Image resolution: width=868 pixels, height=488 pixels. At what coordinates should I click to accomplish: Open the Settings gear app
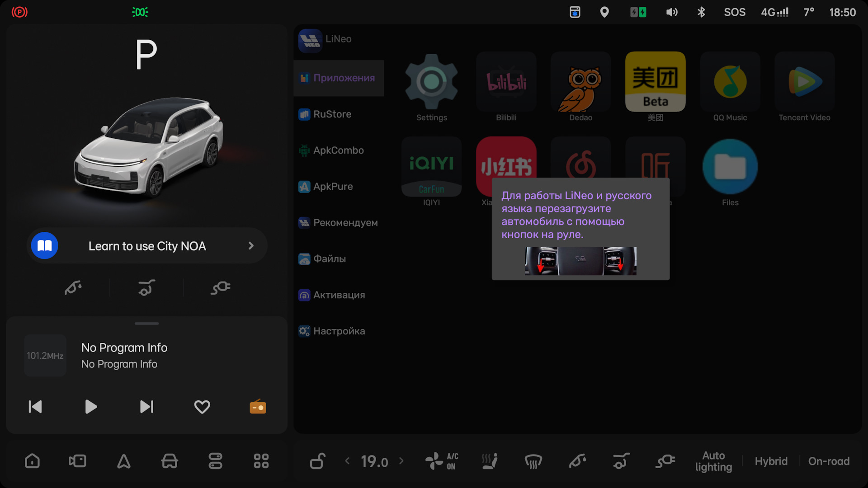(431, 82)
